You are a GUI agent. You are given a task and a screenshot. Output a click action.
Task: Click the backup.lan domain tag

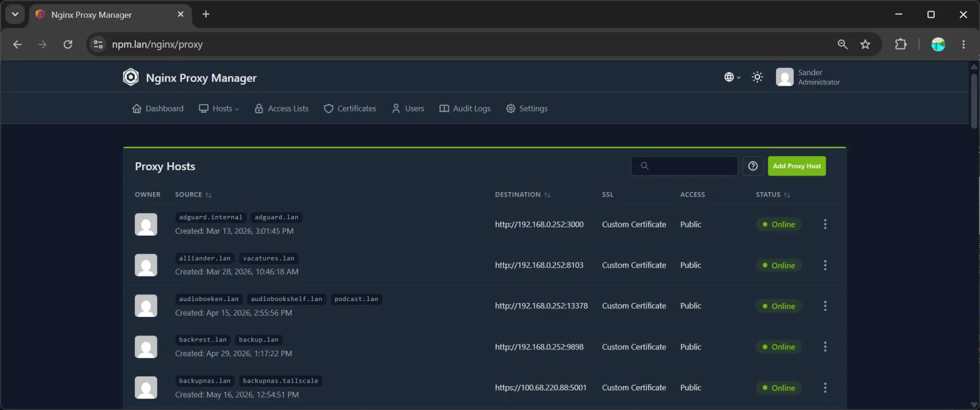258,340
